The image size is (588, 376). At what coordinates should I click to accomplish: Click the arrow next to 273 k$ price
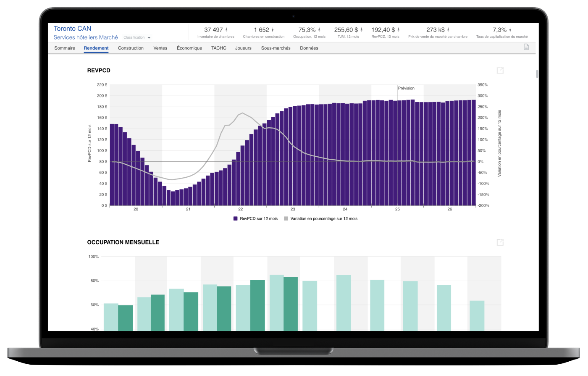point(448,30)
